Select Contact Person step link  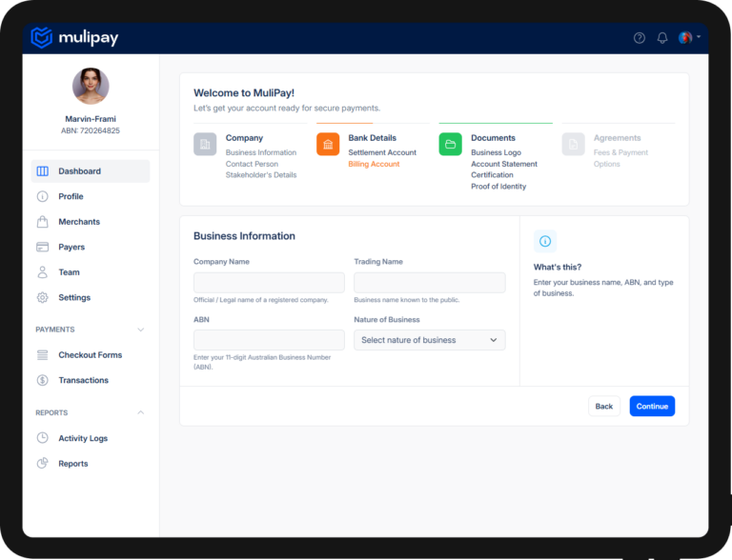click(252, 164)
